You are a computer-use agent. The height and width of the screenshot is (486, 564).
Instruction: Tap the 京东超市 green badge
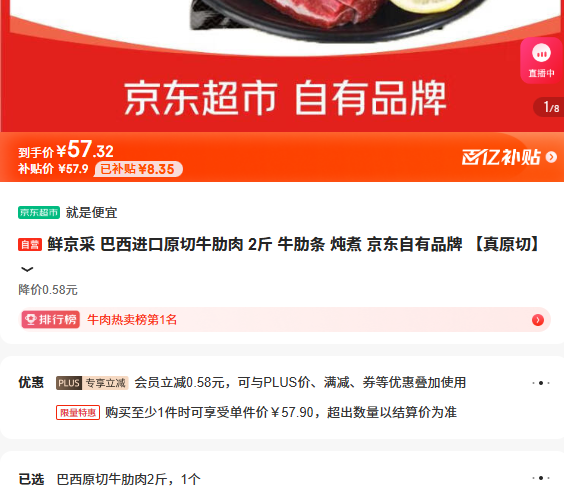(39, 213)
